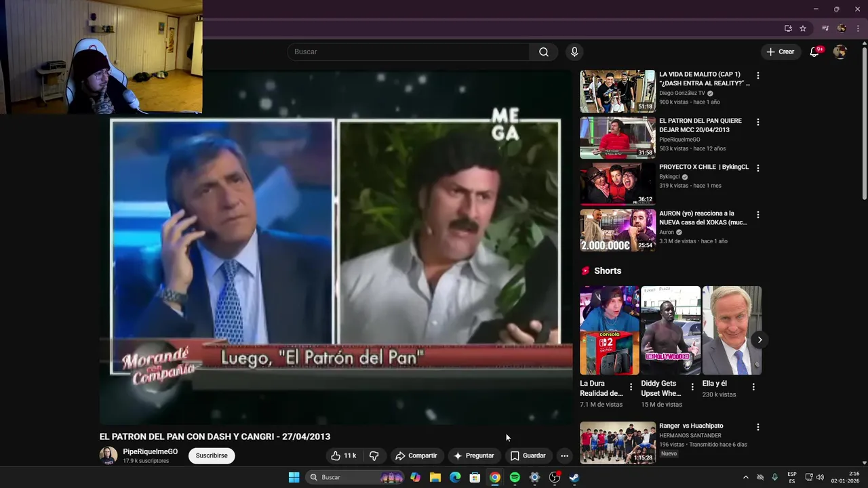Open Steam from taskbar
868x488 pixels.
pyautogui.click(x=574, y=478)
